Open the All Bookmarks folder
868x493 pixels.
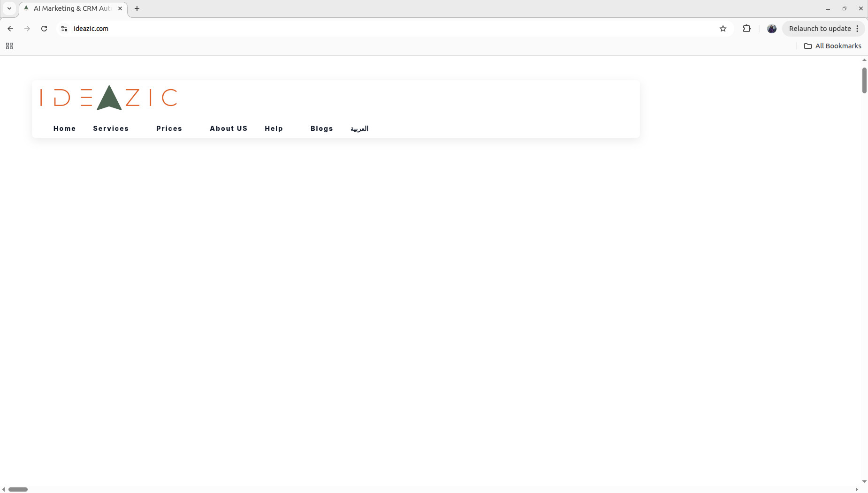pos(833,46)
